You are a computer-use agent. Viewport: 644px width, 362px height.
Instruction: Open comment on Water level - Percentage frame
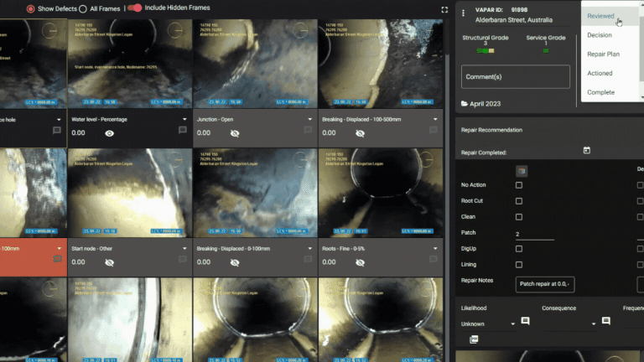coord(182,130)
